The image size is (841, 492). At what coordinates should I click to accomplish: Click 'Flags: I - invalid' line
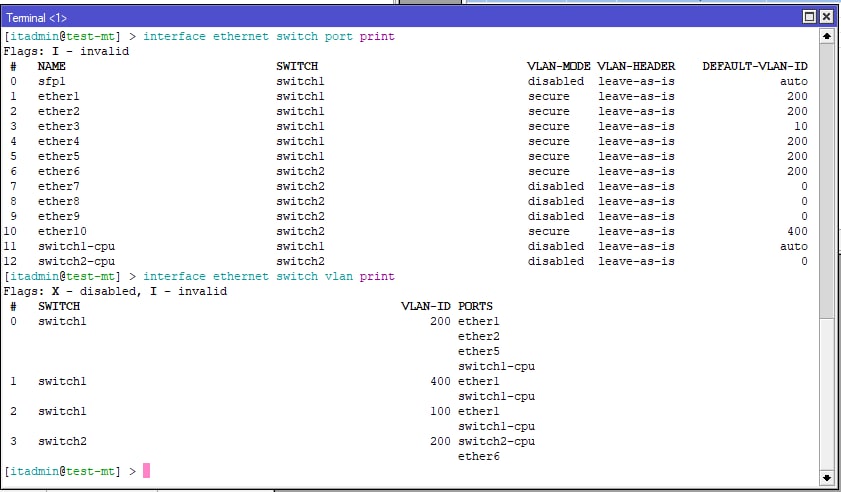pos(67,52)
